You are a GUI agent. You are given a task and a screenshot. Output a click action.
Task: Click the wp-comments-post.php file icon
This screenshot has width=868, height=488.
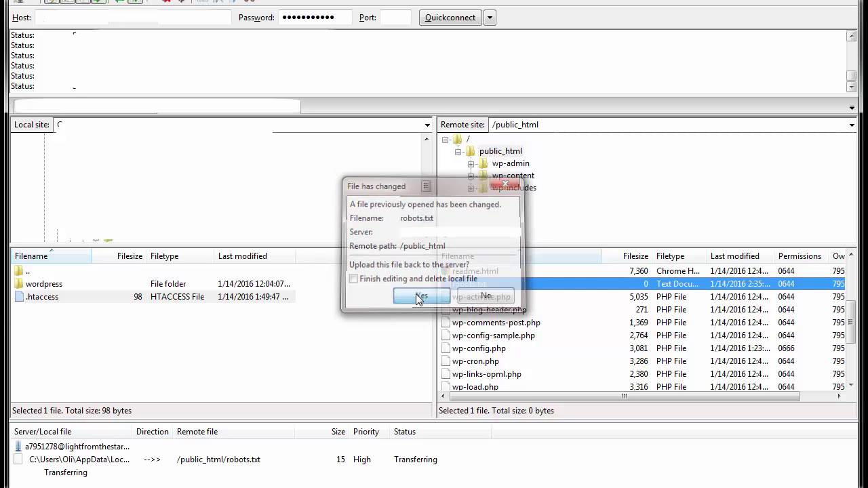[446, 323]
